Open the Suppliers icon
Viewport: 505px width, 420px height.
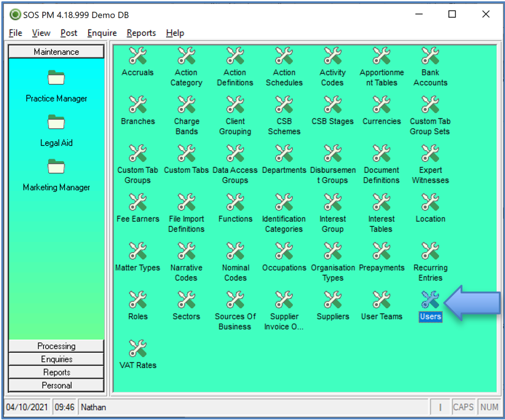[x=332, y=301]
